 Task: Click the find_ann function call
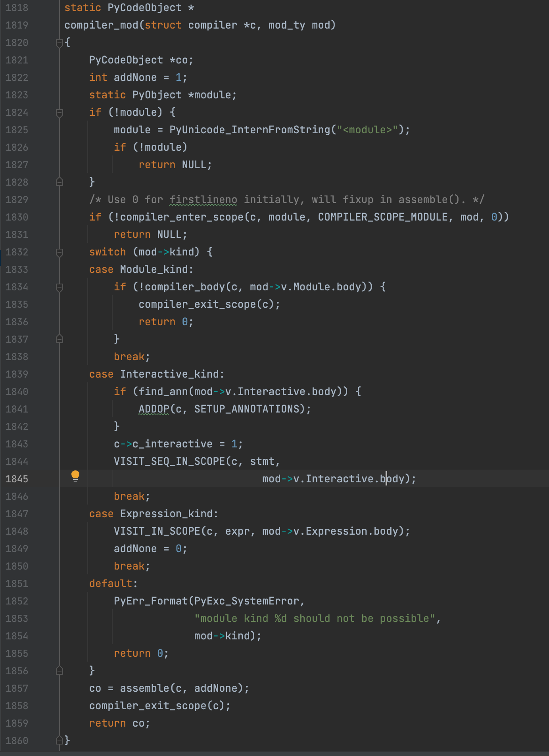coord(163,392)
